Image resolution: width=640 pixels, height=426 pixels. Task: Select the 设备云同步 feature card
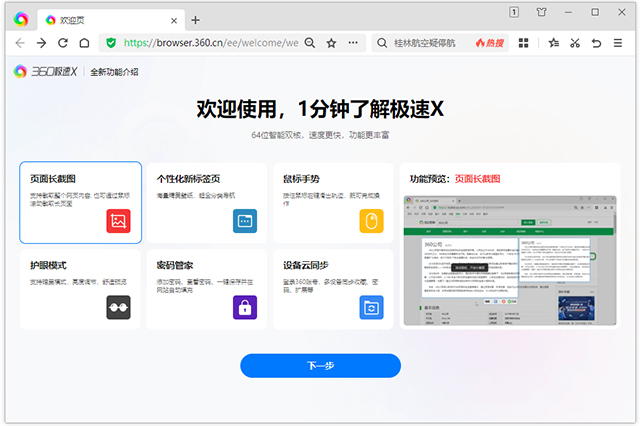tap(333, 289)
